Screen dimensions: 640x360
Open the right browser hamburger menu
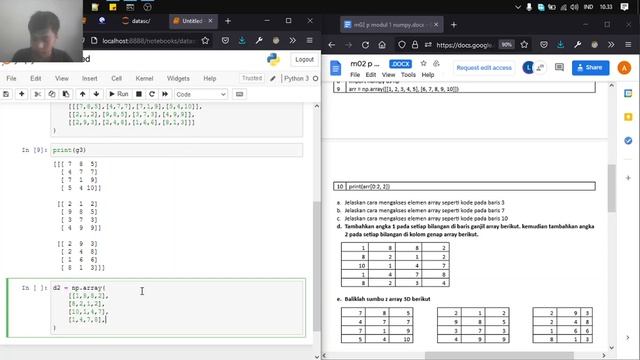point(628,45)
